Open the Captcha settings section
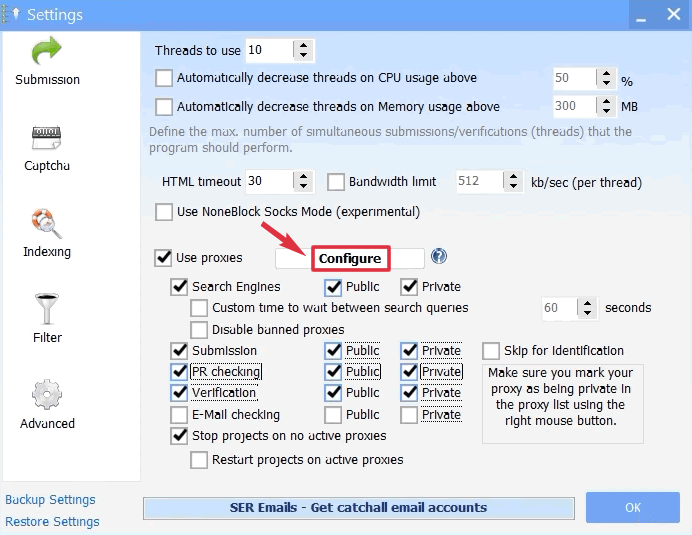 click(47, 148)
